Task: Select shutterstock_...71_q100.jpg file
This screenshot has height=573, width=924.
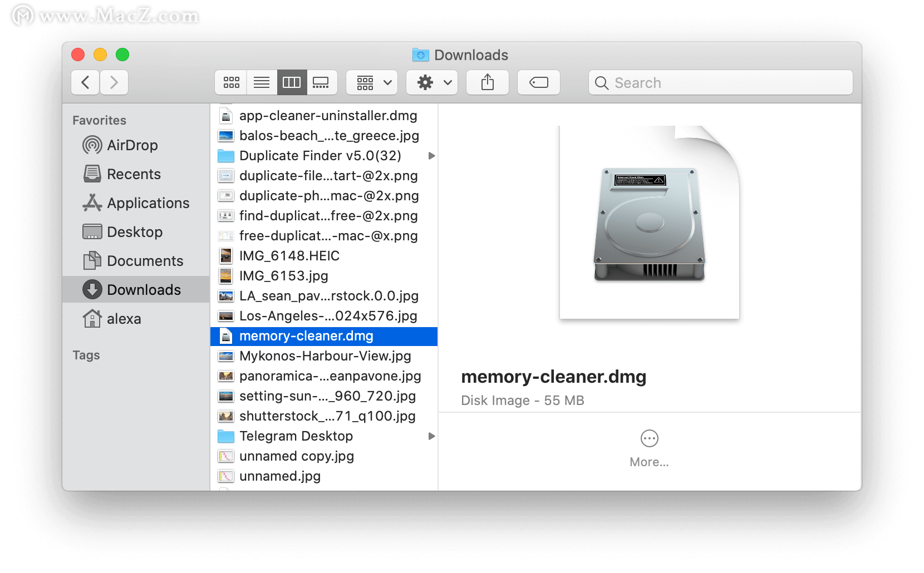Action: point(324,416)
